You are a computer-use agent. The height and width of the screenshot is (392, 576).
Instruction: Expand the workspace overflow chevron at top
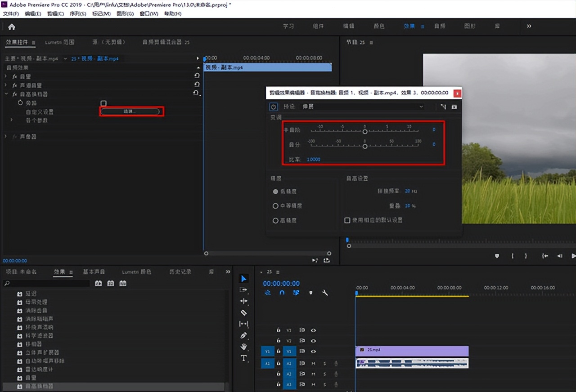(529, 26)
